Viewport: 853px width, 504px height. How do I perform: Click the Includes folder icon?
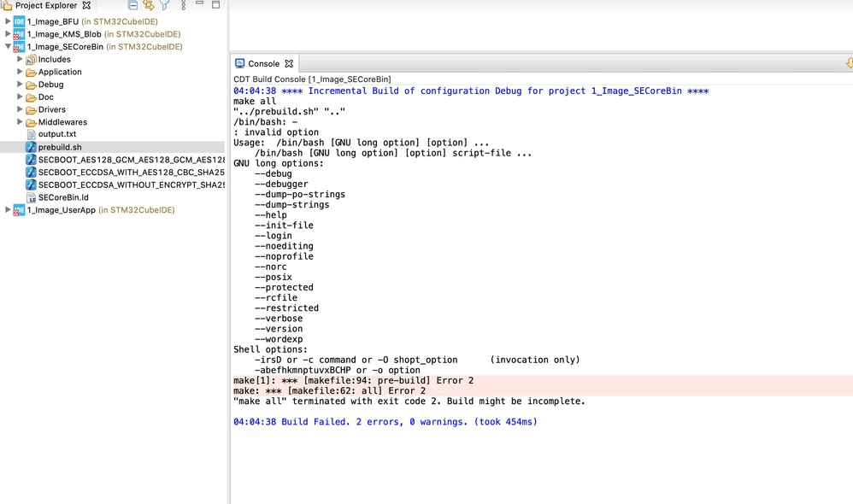[31, 59]
